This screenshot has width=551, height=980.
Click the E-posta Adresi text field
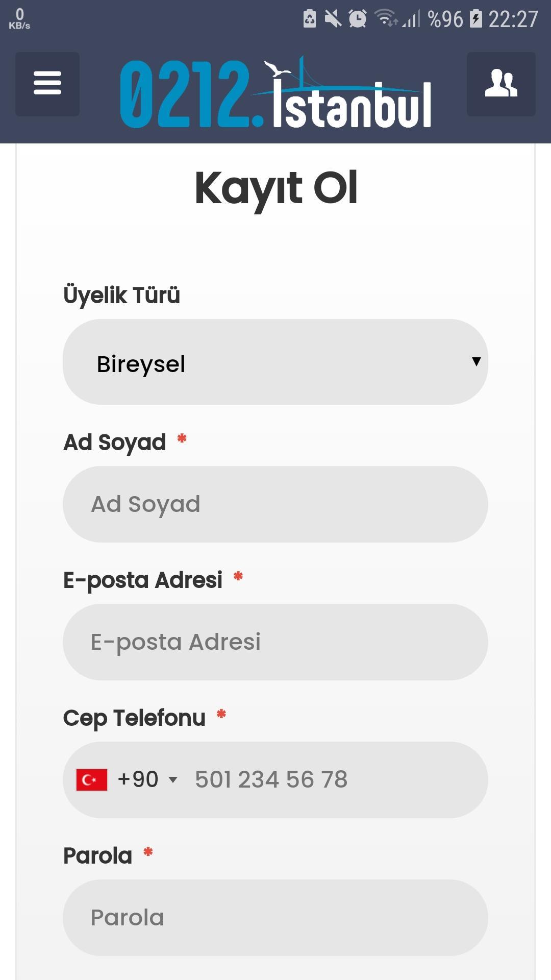pos(275,642)
